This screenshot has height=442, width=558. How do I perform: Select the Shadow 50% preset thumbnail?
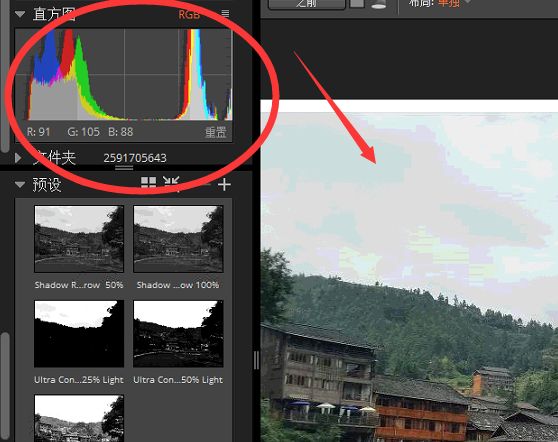point(79,239)
